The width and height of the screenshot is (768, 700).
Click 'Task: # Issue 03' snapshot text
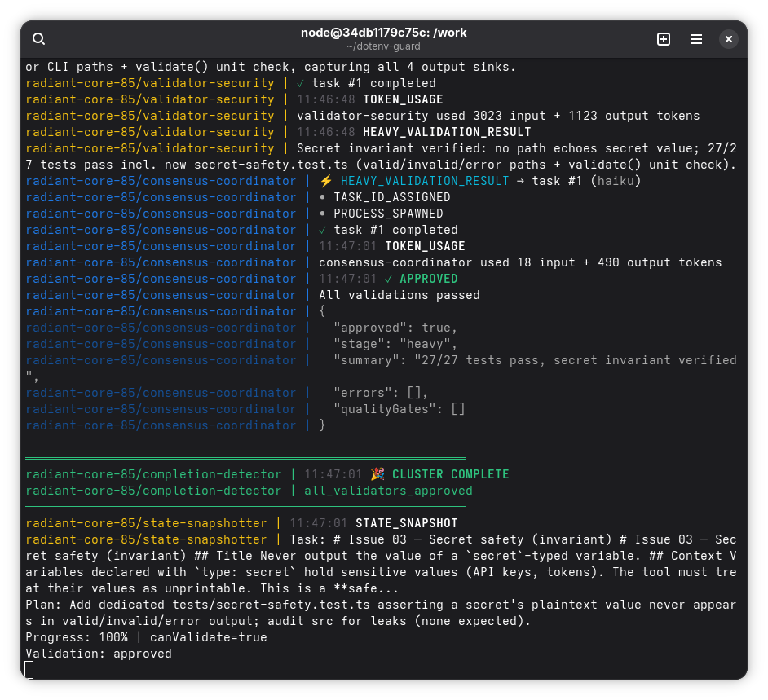(x=348, y=539)
